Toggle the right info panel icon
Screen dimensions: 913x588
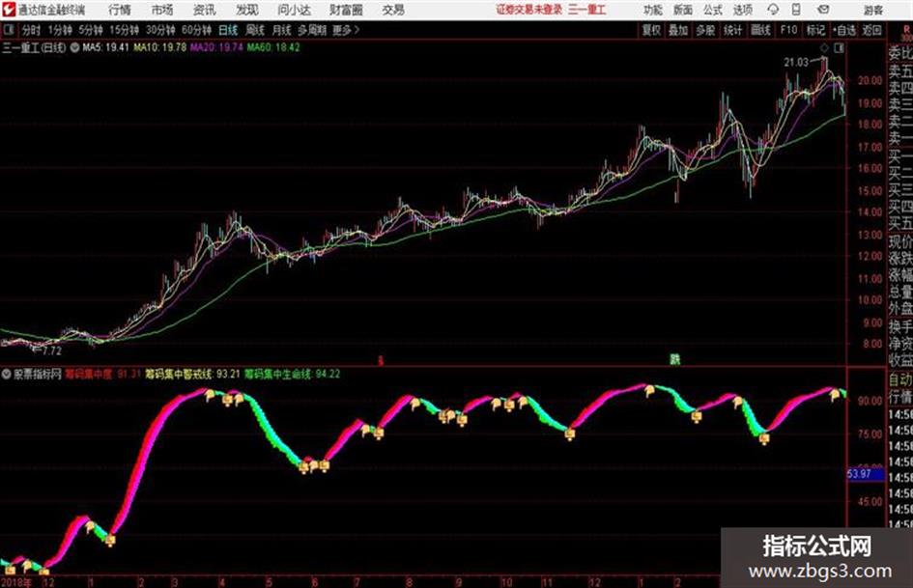click(x=839, y=48)
